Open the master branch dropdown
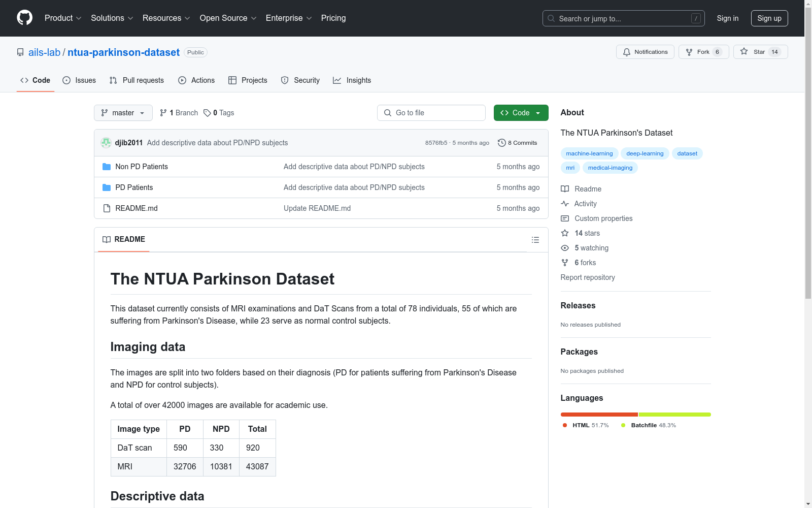The width and height of the screenshot is (812, 508). (x=123, y=113)
